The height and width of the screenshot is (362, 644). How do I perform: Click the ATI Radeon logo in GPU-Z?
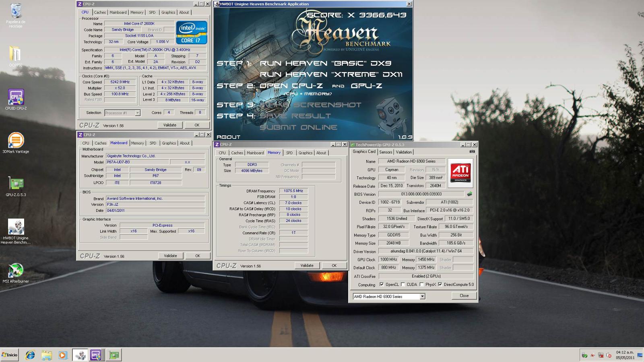click(460, 173)
